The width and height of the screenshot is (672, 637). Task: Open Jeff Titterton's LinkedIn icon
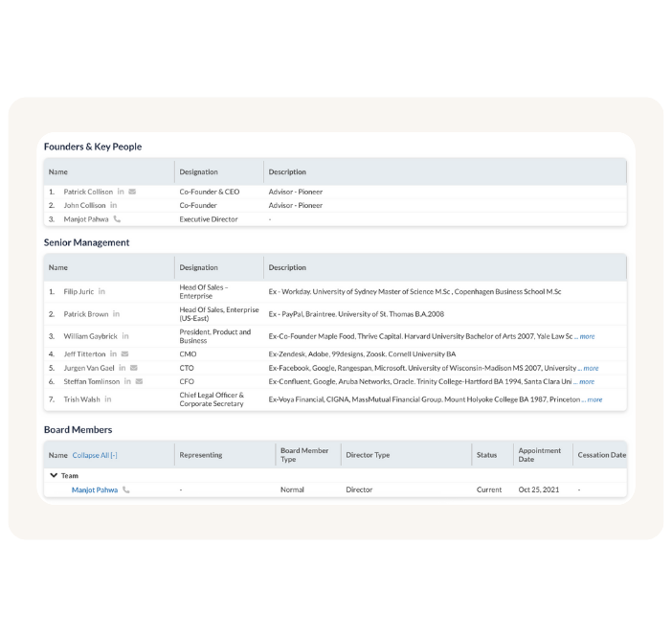pyautogui.click(x=113, y=353)
